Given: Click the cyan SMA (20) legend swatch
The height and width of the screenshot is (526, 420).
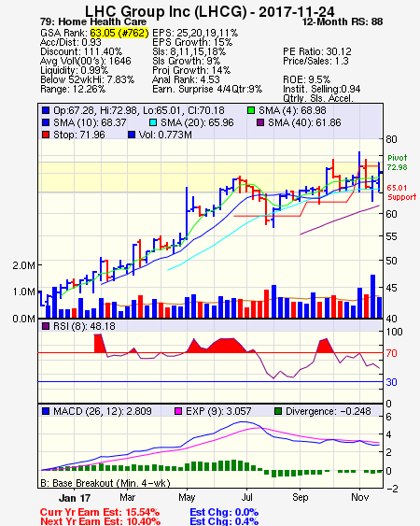Looking at the screenshot, I should click(x=153, y=122).
